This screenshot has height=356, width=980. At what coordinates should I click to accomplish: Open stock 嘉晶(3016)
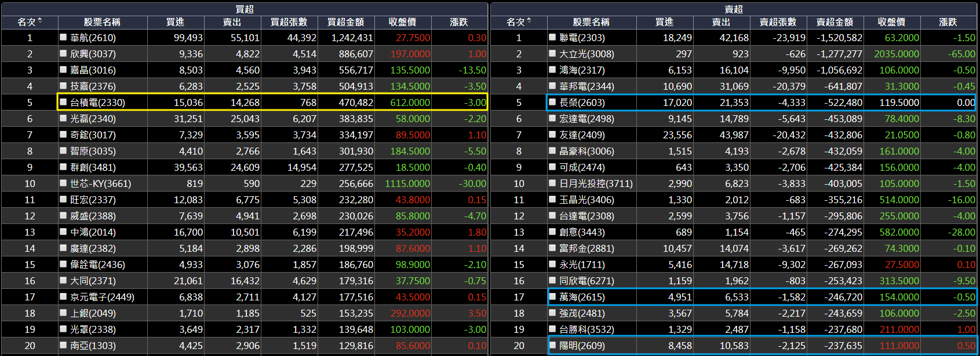[93, 70]
